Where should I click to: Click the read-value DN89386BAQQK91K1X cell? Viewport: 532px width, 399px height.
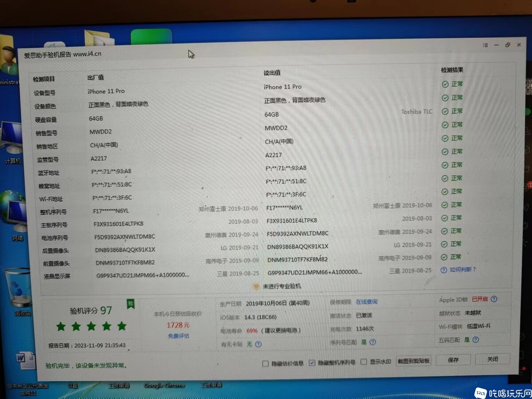coord(298,246)
